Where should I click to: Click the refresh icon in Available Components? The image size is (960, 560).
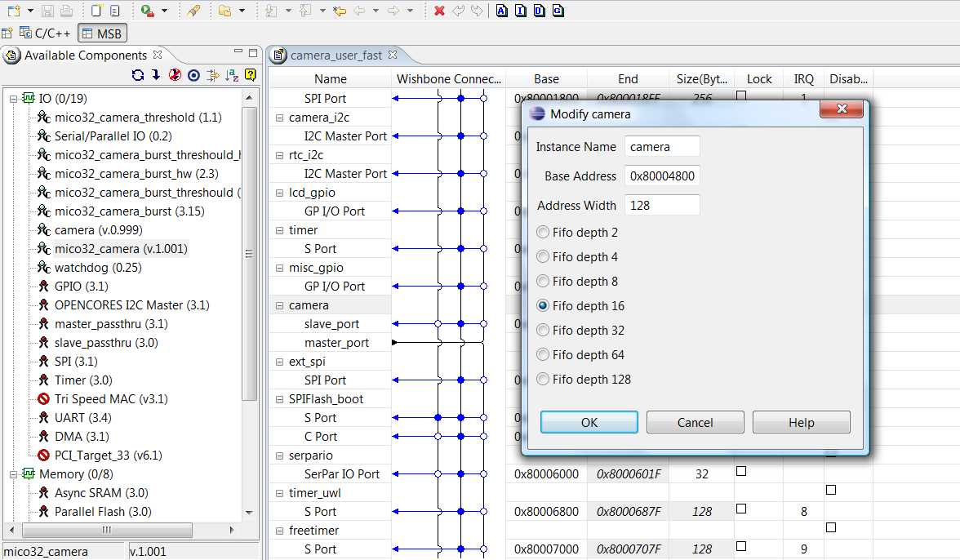(138, 74)
